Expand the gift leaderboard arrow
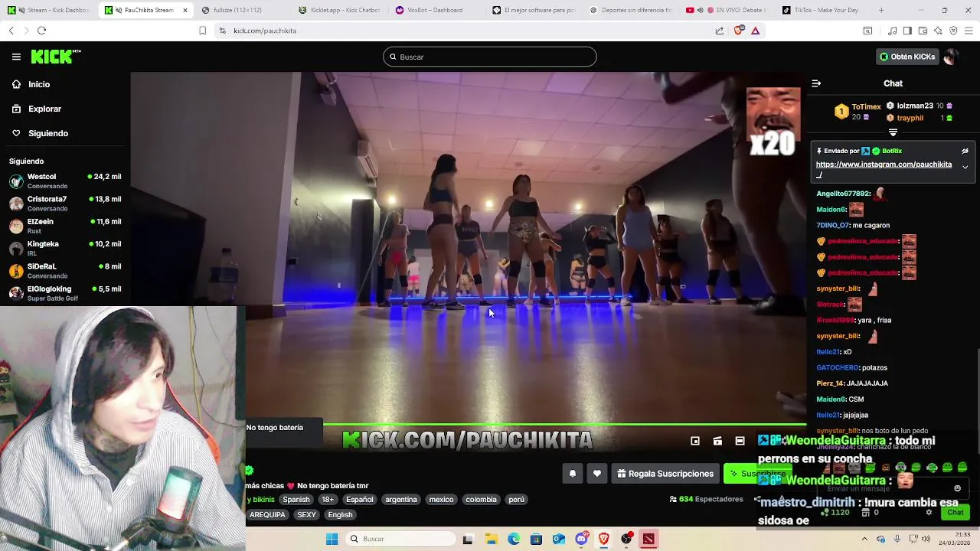 893,132
